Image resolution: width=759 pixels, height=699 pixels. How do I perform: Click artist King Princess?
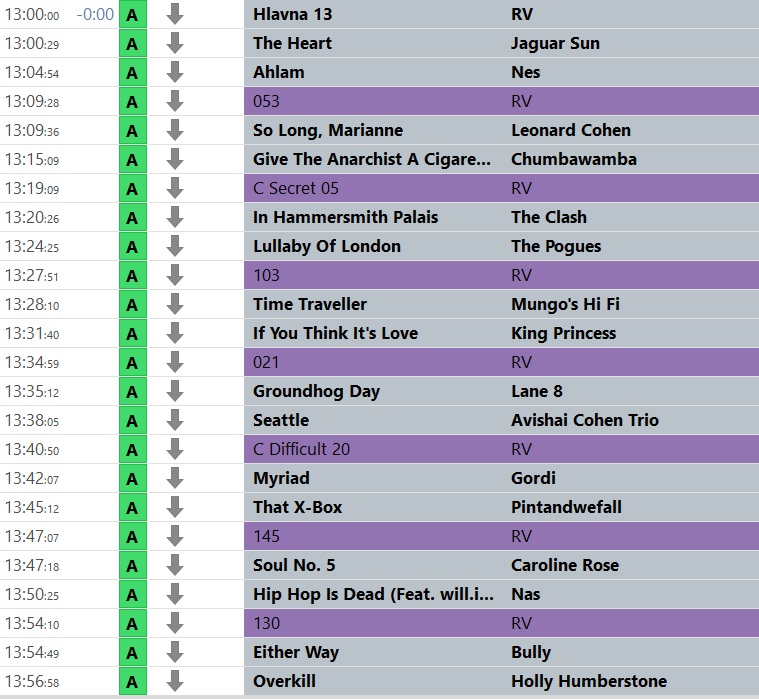(x=563, y=334)
